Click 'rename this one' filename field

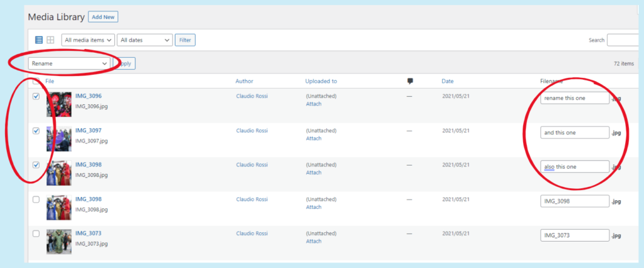click(575, 98)
